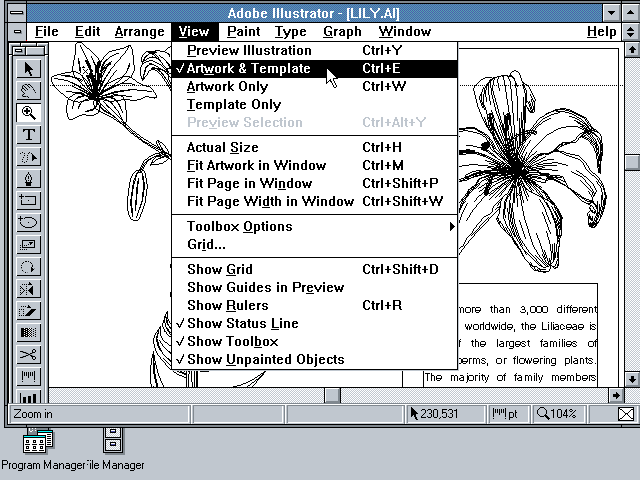640x480 pixels.
Task: Open the Graph menu in the menu bar
Action: pos(342,32)
